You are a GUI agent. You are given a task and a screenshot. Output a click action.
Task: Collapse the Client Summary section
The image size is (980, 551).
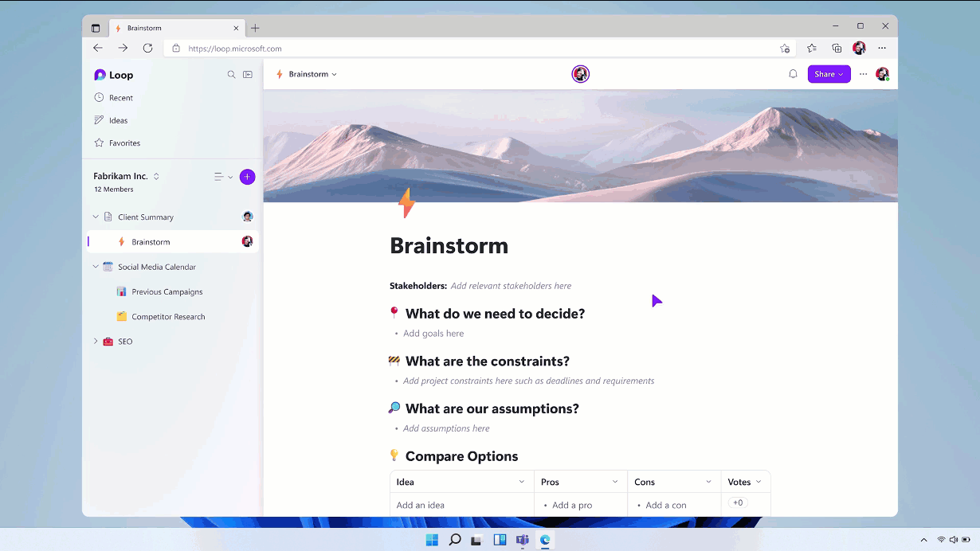[96, 216]
